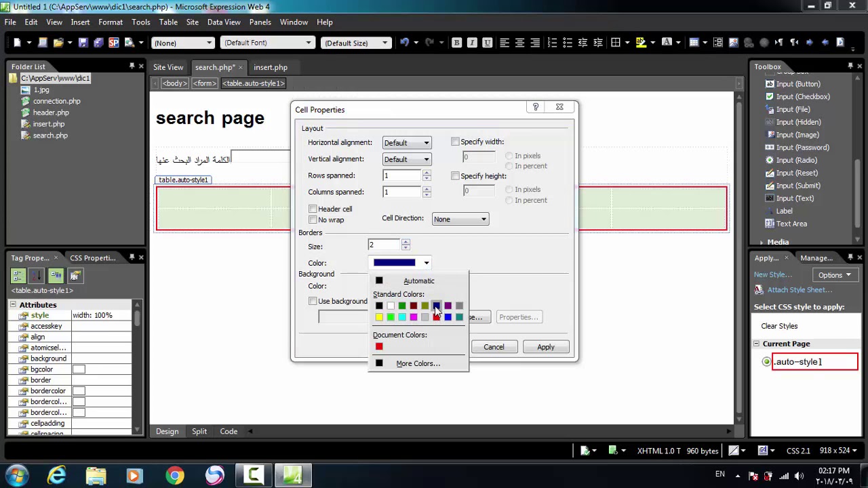Click the Font Color toolbar icon
The height and width of the screenshot is (488, 868).
[x=667, y=43]
